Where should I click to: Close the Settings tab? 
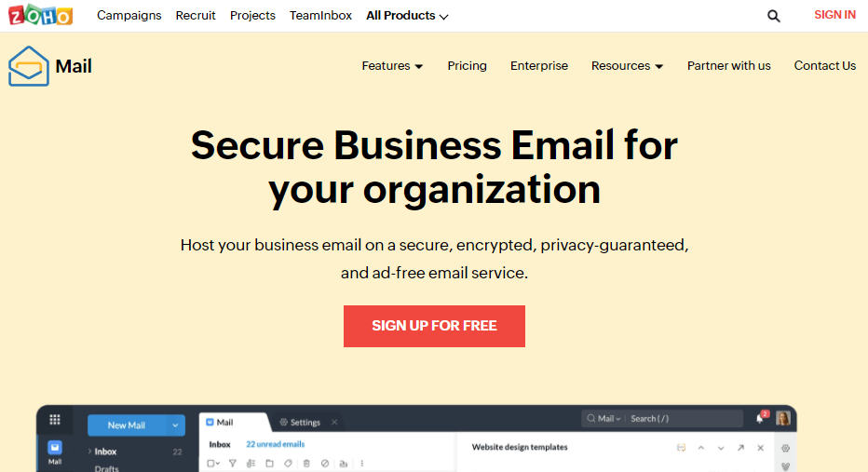point(334,423)
